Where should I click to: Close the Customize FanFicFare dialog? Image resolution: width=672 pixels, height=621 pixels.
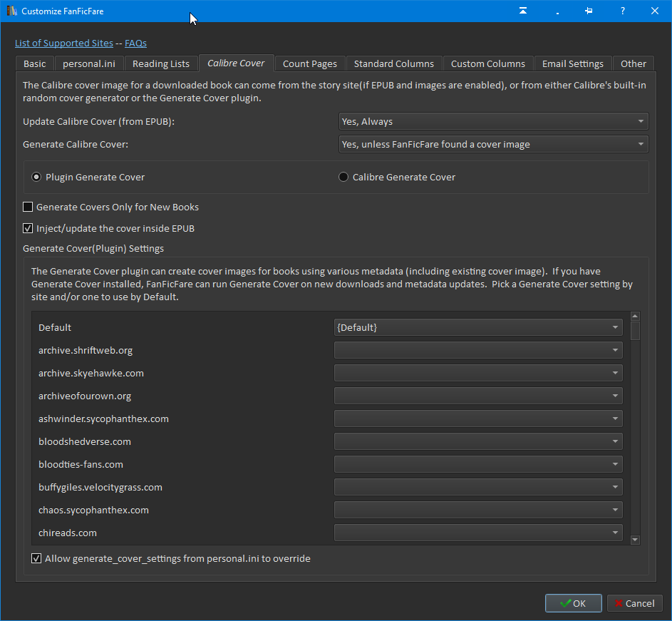[x=655, y=11]
